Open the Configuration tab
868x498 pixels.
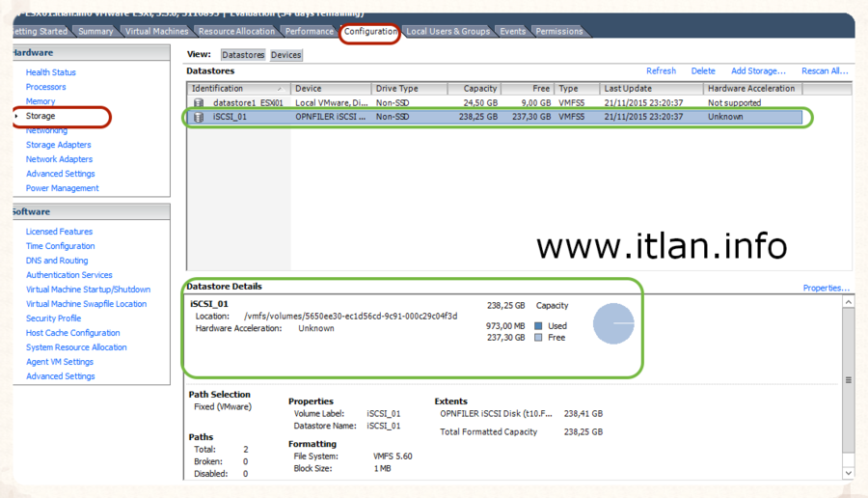(x=370, y=32)
